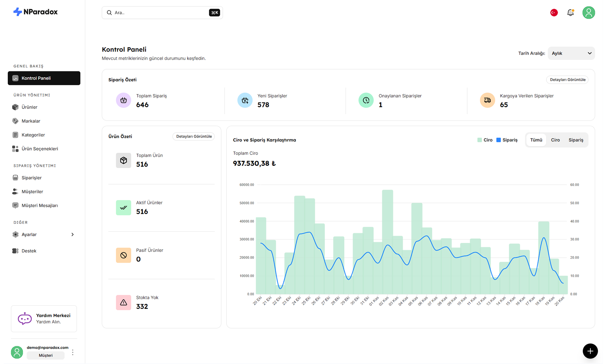Expand the Ayarlar menu chevron

tap(72, 235)
